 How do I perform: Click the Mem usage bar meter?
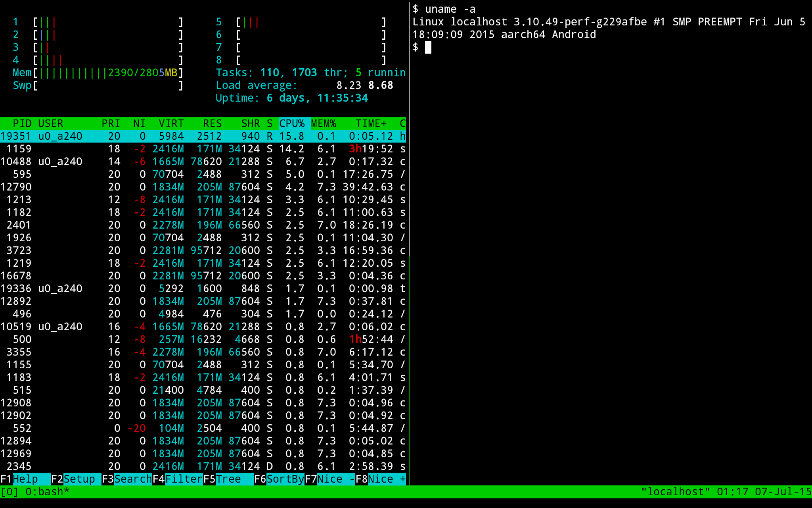(98, 73)
